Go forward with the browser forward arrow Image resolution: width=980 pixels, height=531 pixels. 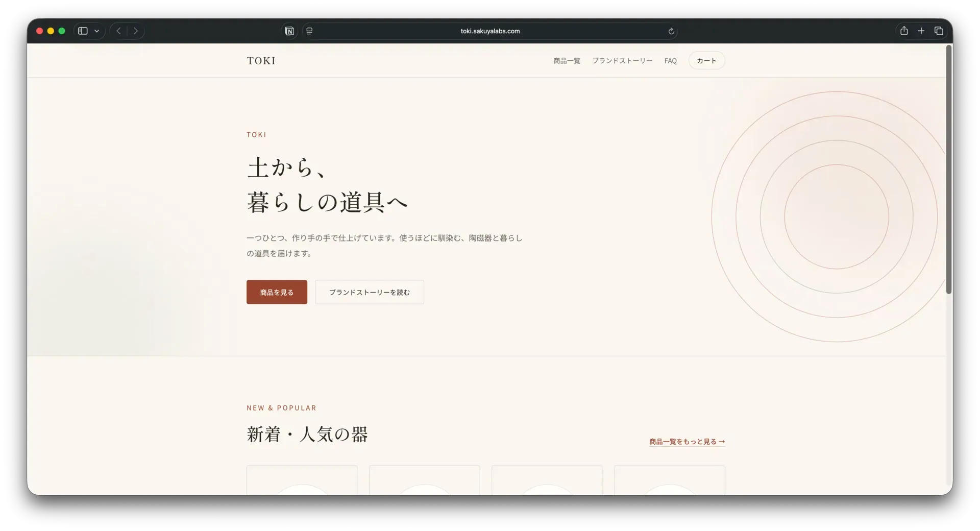(x=136, y=31)
